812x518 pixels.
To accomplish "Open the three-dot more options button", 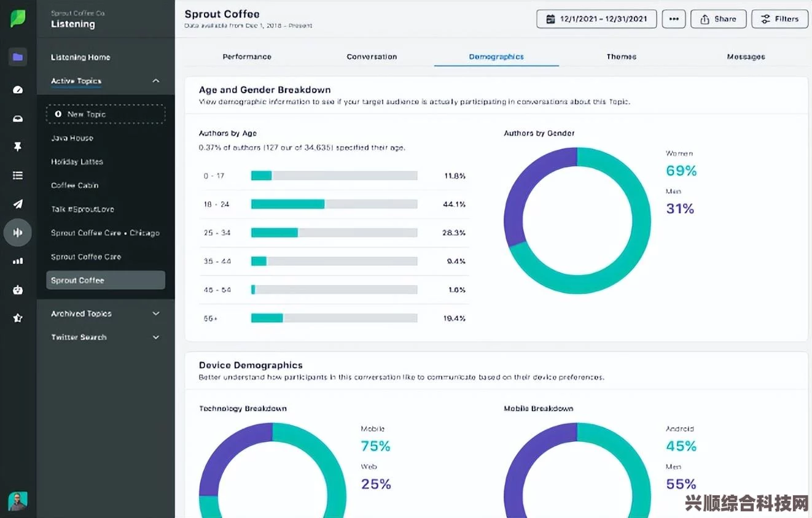I will (x=674, y=19).
